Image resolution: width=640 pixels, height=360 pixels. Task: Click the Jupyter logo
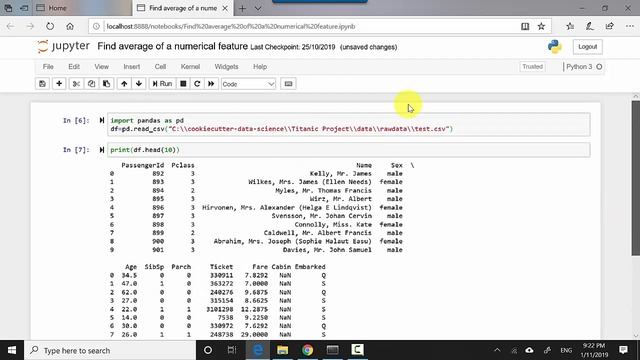63,46
